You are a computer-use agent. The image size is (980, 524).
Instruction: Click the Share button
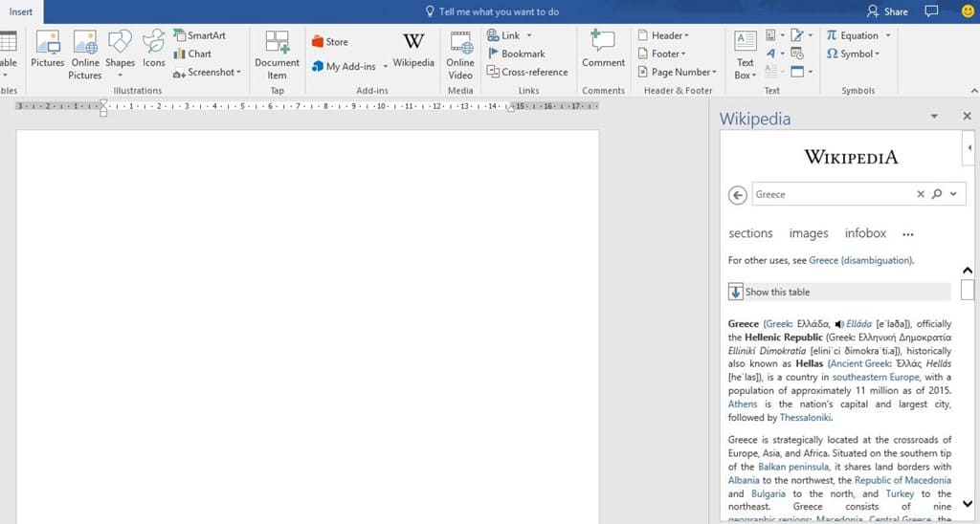pyautogui.click(x=887, y=11)
